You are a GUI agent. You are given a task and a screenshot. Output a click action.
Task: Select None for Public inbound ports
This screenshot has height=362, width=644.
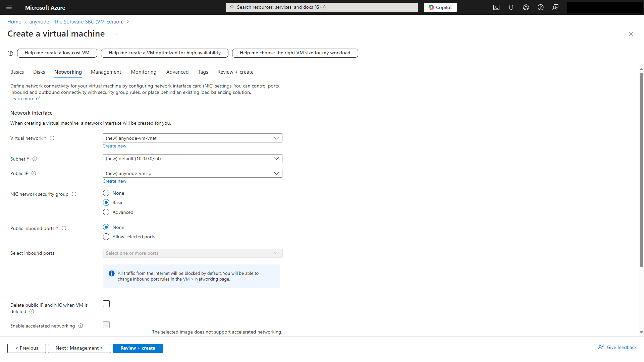(x=106, y=227)
